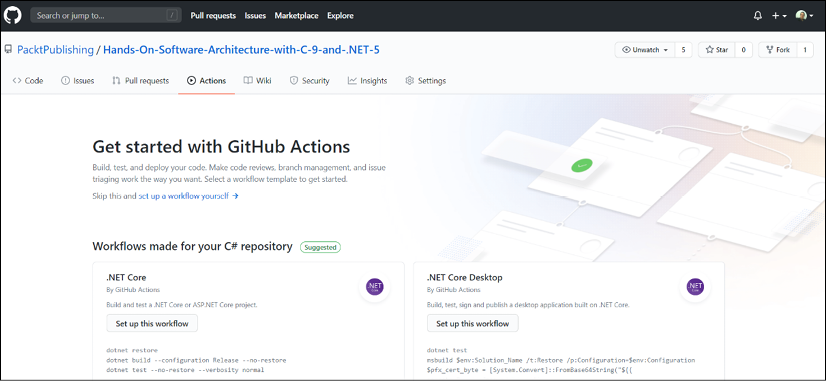826x381 pixels.
Task: Click the .NET Core card title
Action: pyautogui.click(x=126, y=277)
